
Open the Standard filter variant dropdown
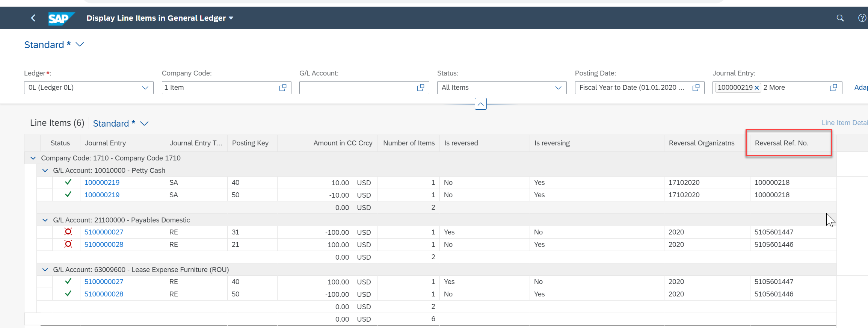pyautogui.click(x=80, y=44)
